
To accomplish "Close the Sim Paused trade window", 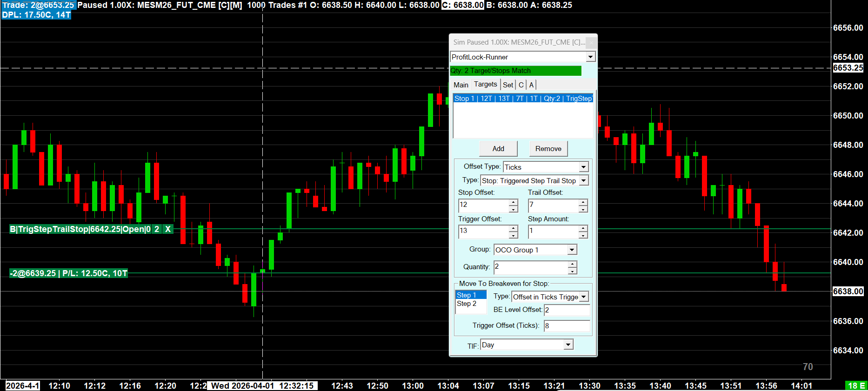I will (x=591, y=42).
